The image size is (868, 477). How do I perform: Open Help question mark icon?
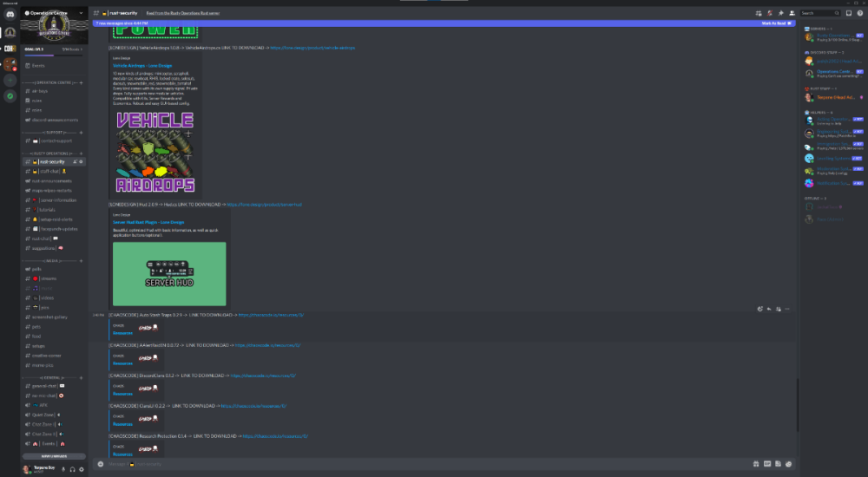[859, 13]
